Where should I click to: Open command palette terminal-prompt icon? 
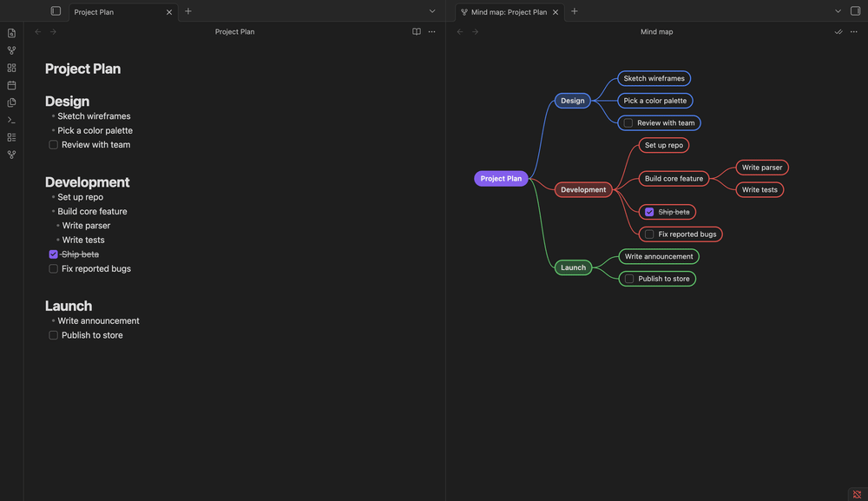11,120
